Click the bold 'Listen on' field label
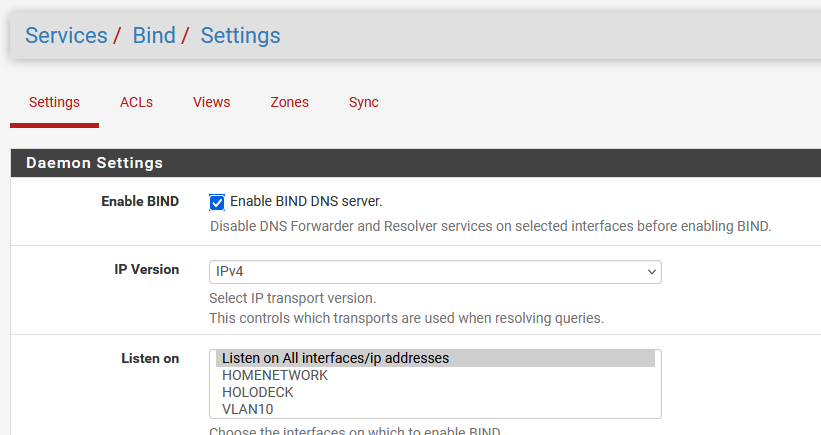 pos(150,358)
